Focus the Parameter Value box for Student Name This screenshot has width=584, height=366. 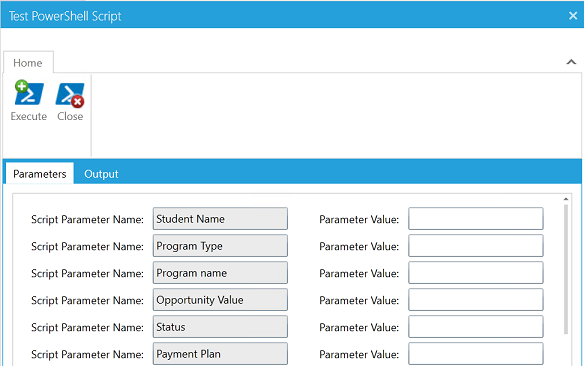pyautogui.click(x=476, y=219)
